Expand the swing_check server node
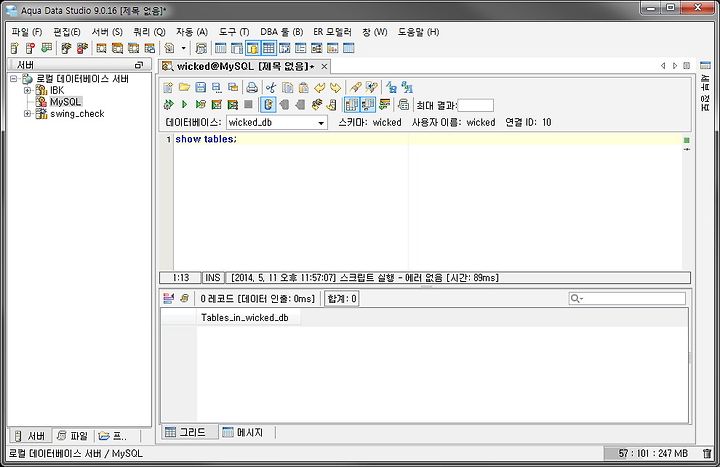Image resolution: width=720 pixels, height=467 pixels. pyautogui.click(x=28, y=113)
